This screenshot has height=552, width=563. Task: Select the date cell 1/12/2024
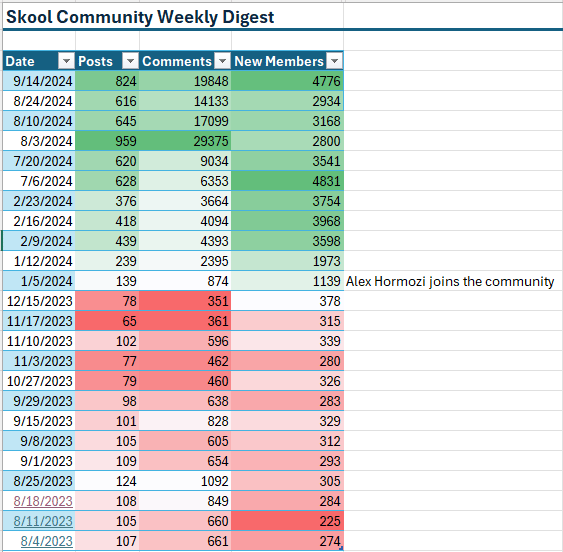pyautogui.click(x=39, y=261)
